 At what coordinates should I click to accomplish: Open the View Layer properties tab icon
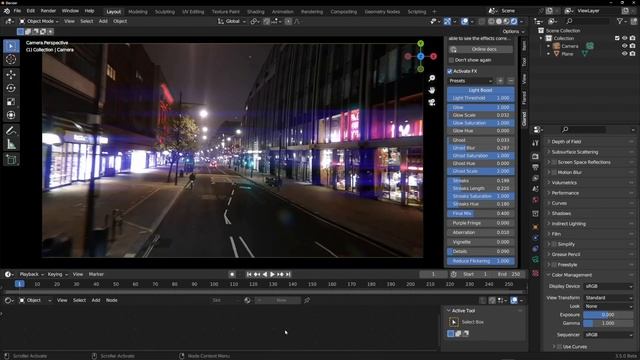[536, 178]
